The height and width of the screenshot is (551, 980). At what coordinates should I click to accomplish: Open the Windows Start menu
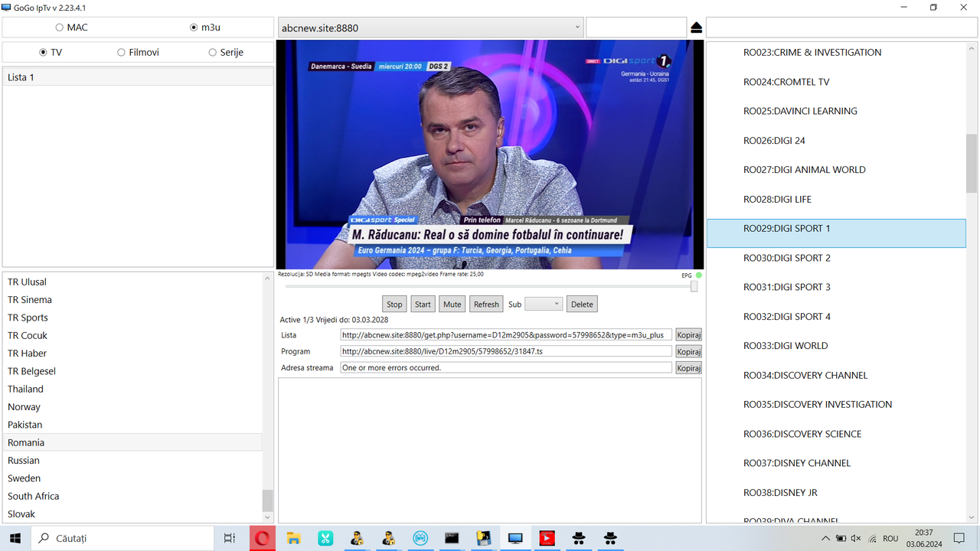(x=15, y=538)
